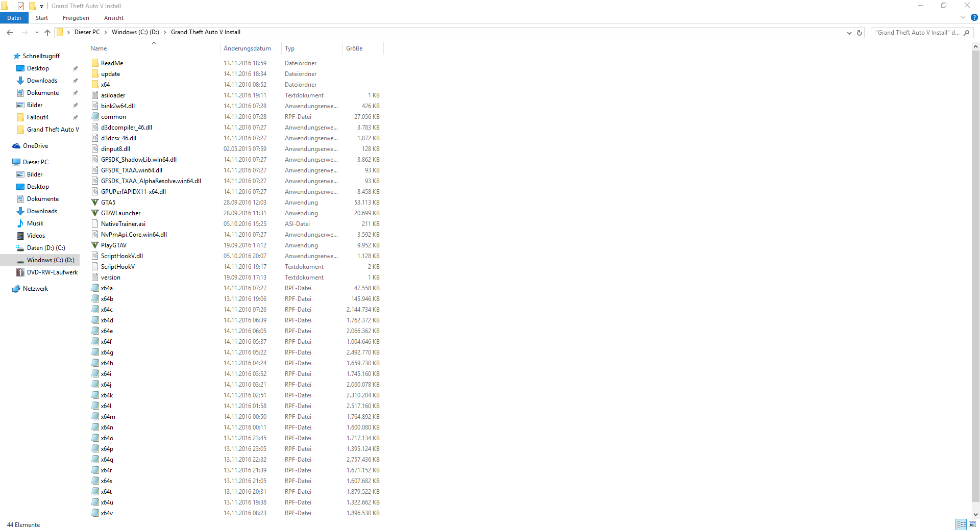
Task: Navigate to Windows (C:) via the breadcrumb
Action: coord(135,32)
